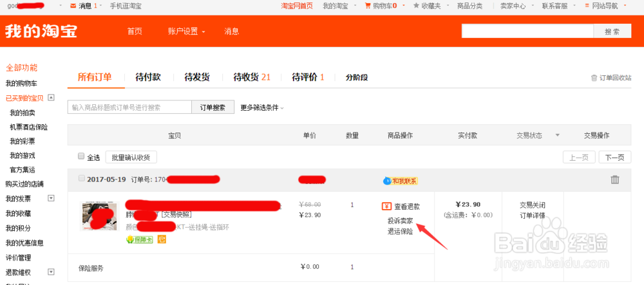Click the 退运保险 link
Screen dimensions: 644x285
coord(401,232)
